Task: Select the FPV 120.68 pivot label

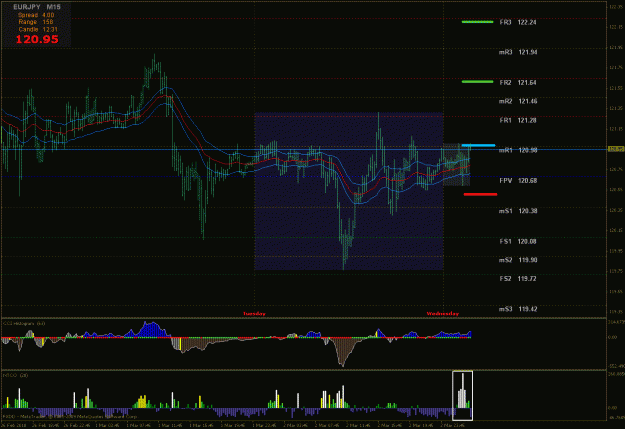Action: coord(518,181)
